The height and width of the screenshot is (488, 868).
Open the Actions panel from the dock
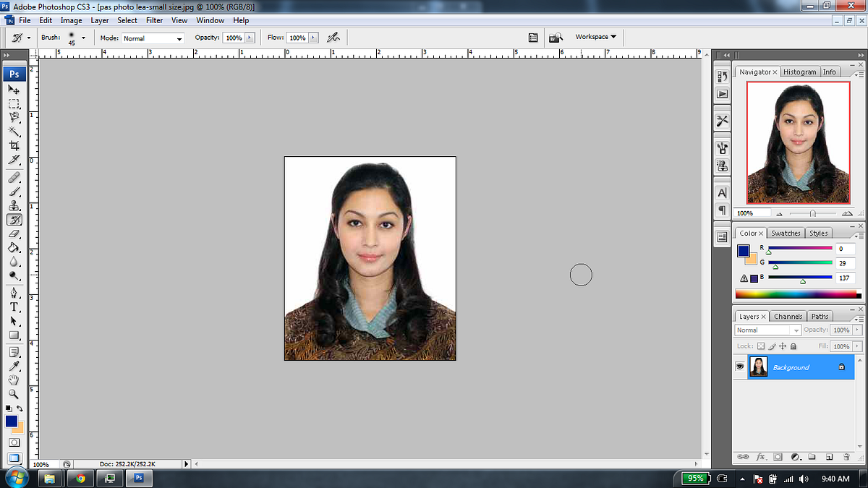click(x=722, y=93)
